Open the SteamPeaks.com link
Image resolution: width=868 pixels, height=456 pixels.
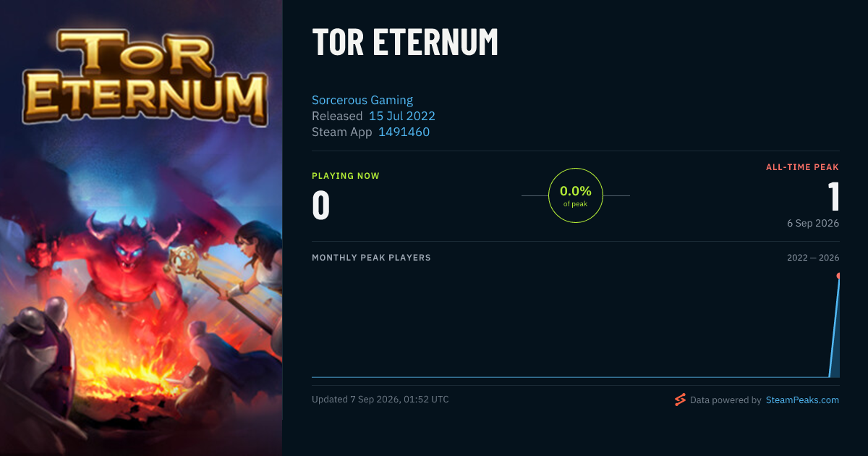pyautogui.click(x=802, y=400)
